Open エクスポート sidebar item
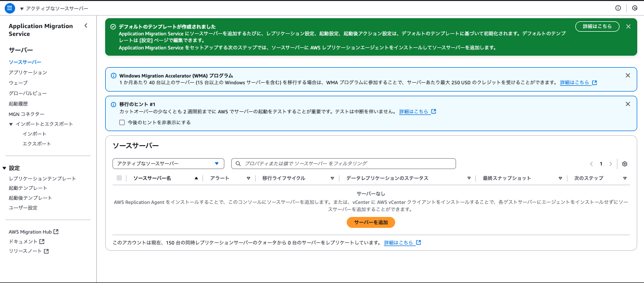644x283 pixels. [x=37, y=144]
